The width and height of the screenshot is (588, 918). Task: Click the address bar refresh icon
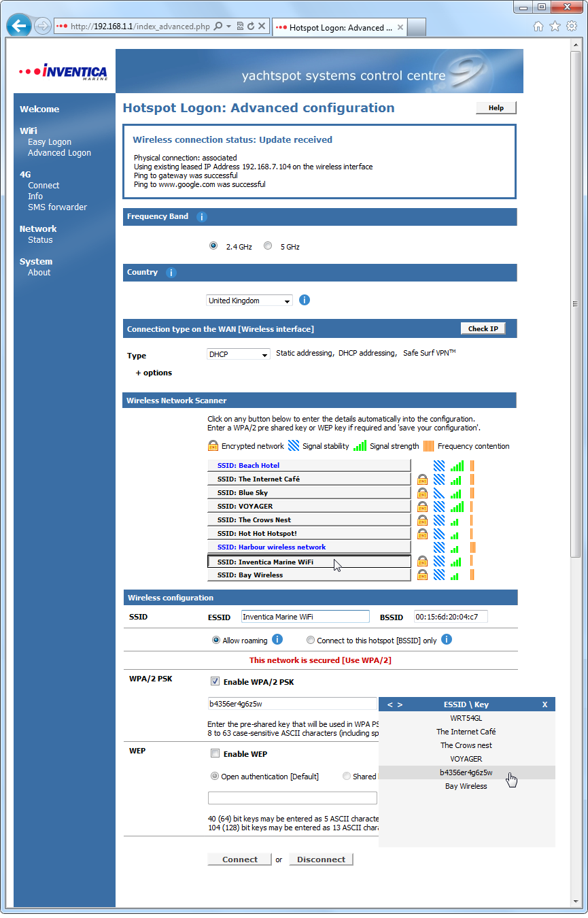click(251, 27)
